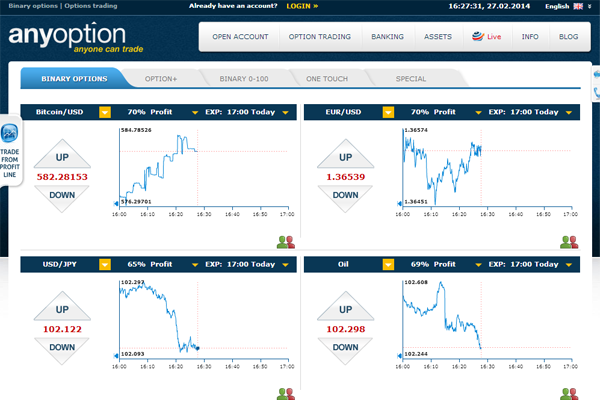Click the Bitcoin price 582.28153
600x400 pixels.
[x=62, y=177]
